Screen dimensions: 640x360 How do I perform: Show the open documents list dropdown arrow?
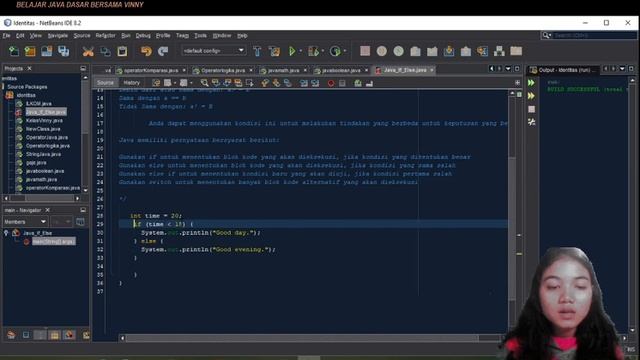[508, 69]
